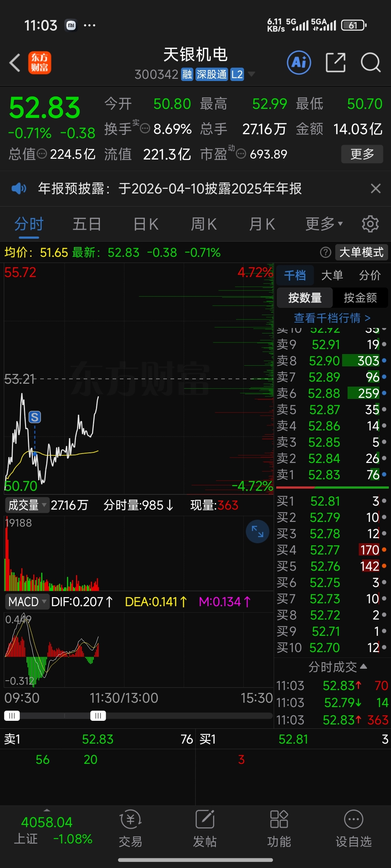
Task: Open chart settings gear icon
Action: coord(370,224)
